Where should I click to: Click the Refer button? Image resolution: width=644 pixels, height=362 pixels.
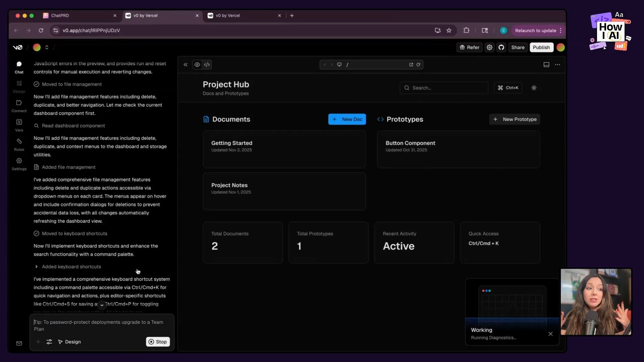pyautogui.click(x=469, y=47)
